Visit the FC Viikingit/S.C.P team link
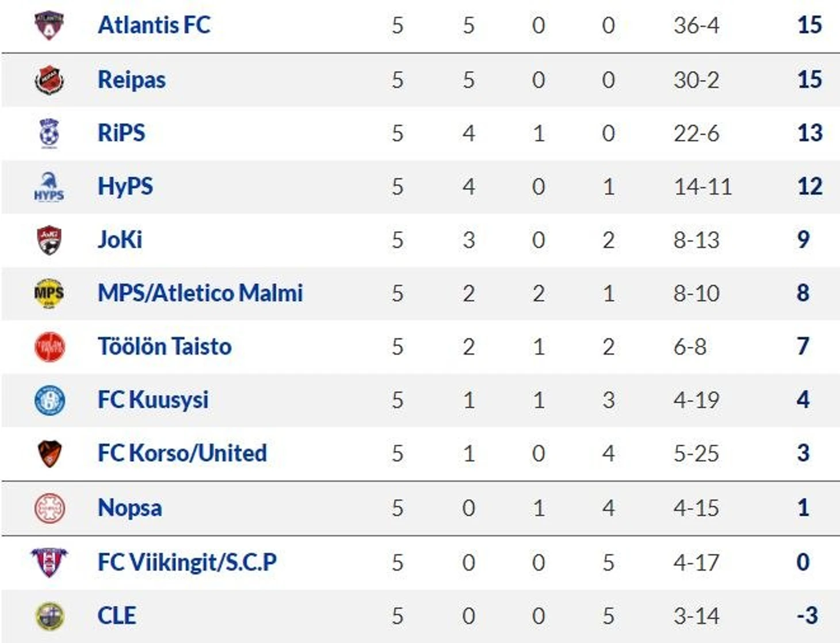 187,562
